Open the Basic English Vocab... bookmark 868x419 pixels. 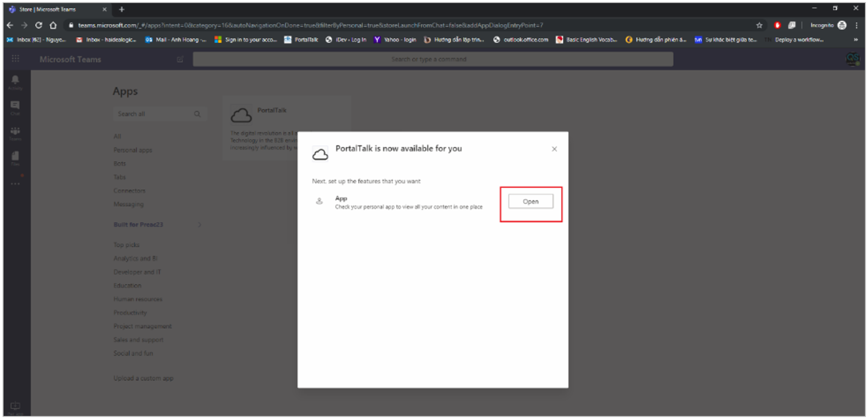point(587,39)
